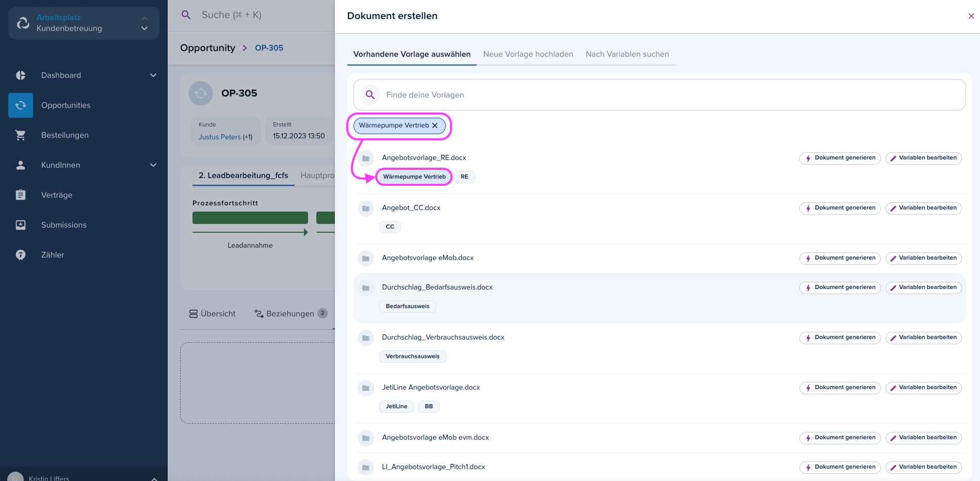The height and width of the screenshot is (481, 980).
Task: Click the search magnifier icon in top bar
Action: click(186, 15)
